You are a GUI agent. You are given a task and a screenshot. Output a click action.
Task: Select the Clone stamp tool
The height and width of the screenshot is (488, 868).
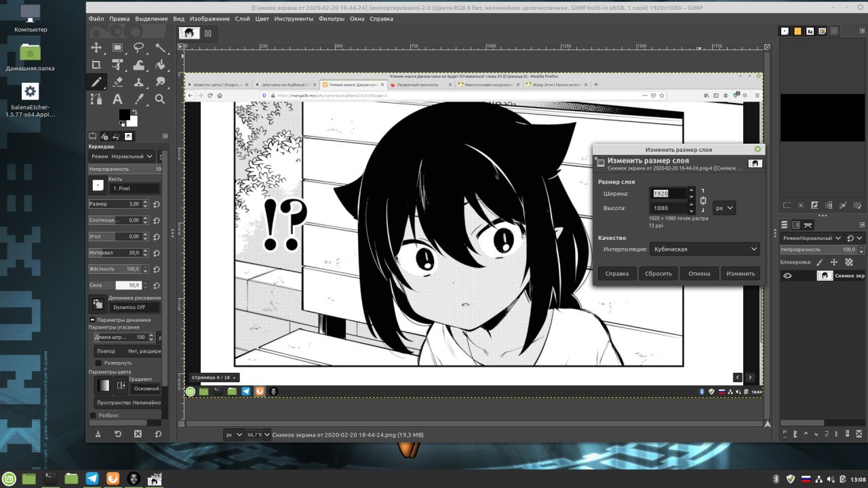[x=139, y=82]
